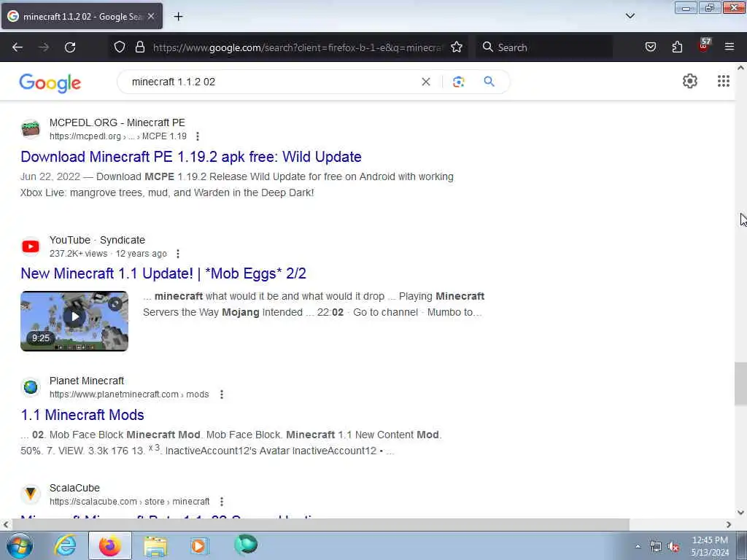This screenshot has width=747, height=560.
Task: List all tabs dropdown arrow
Action: [630, 16]
